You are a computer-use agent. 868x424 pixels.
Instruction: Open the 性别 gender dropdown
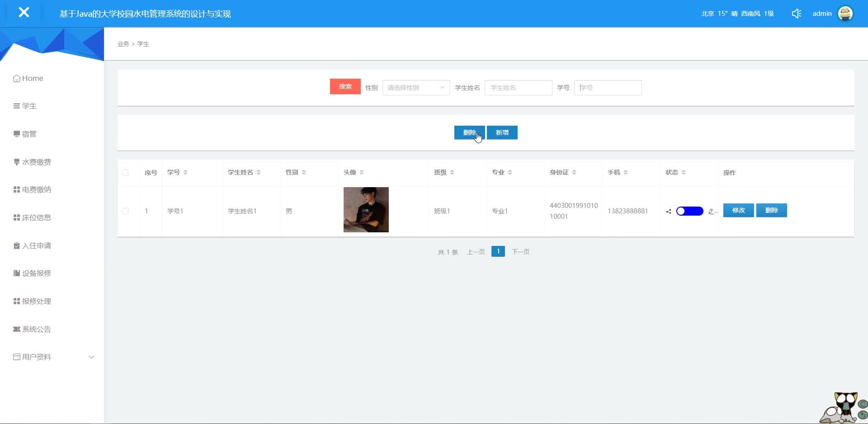(x=416, y=88)
